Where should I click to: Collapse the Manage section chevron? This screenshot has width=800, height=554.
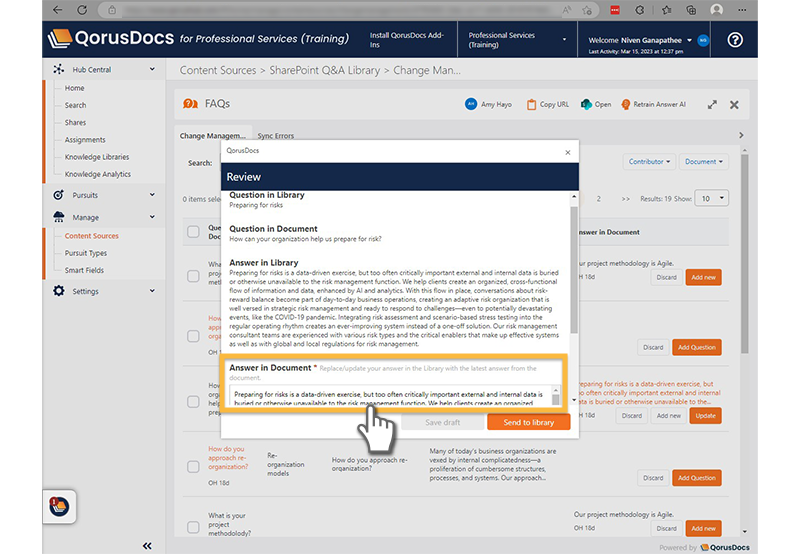coord(152,217)
